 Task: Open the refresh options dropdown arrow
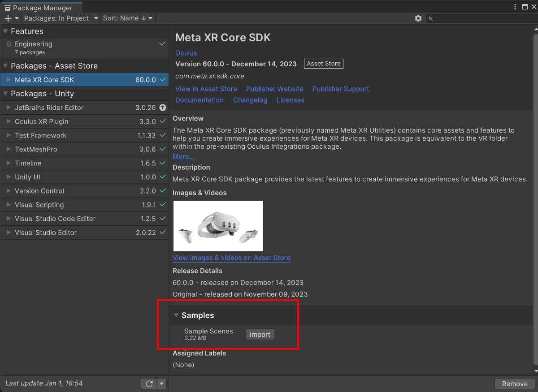click(x=162, y=384)
